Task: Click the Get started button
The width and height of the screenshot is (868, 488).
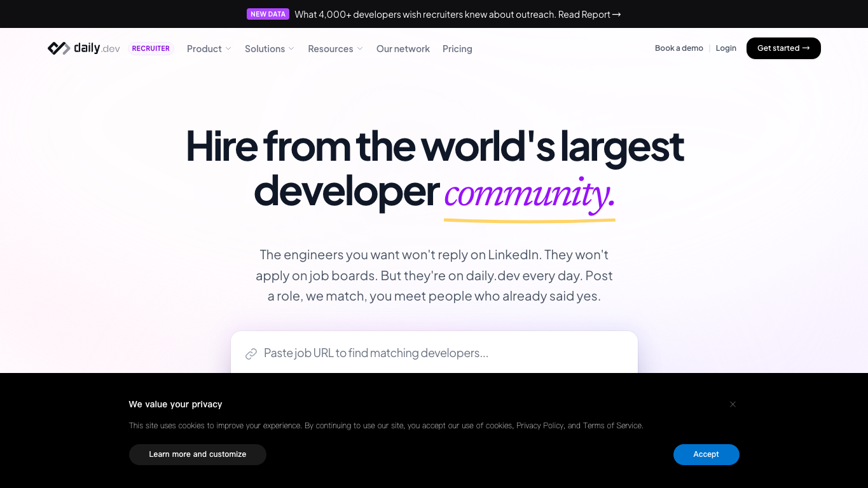Action: [783, 48]
